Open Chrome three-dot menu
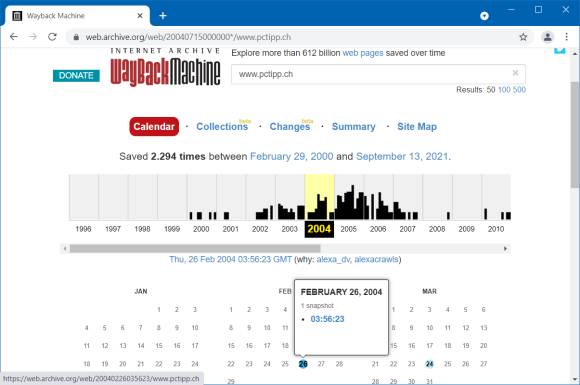This screenshot has width=580, height=385. coord(567,37)
